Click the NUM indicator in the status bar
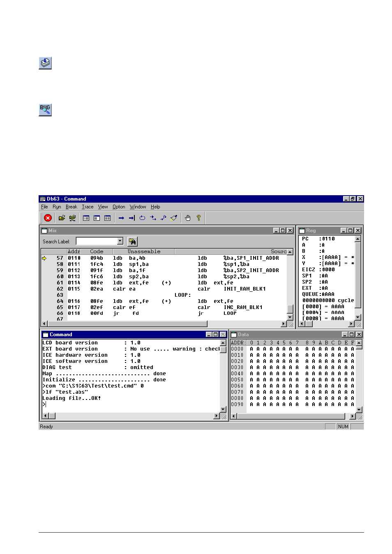392x554 pixels. coord(343,427)
